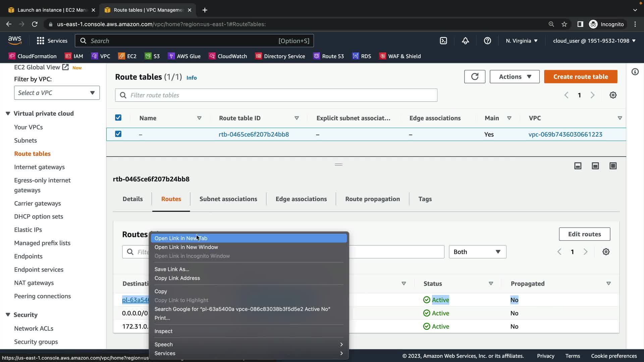Image resolution: width=644 pixels, height=362 pixels.
Task: Uncheck the select-all route tables checkbox
Action: click(118, 118)
